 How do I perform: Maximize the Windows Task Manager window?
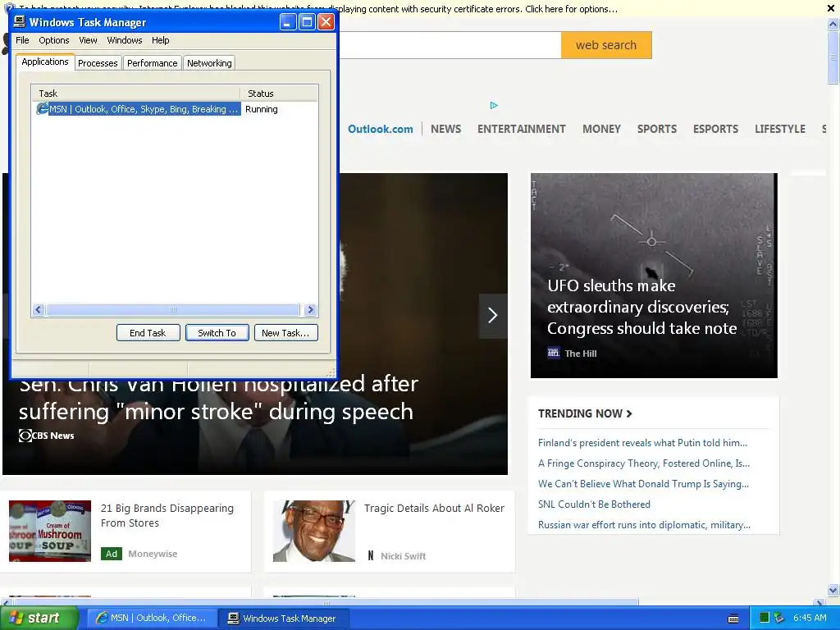point(307,22)
